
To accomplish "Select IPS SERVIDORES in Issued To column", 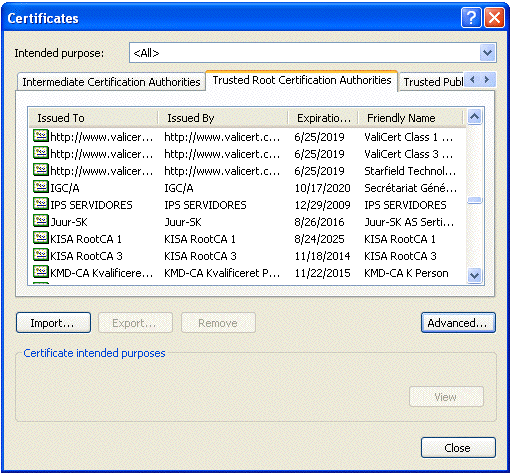I will pyautogui.click(x=91, y=205).
